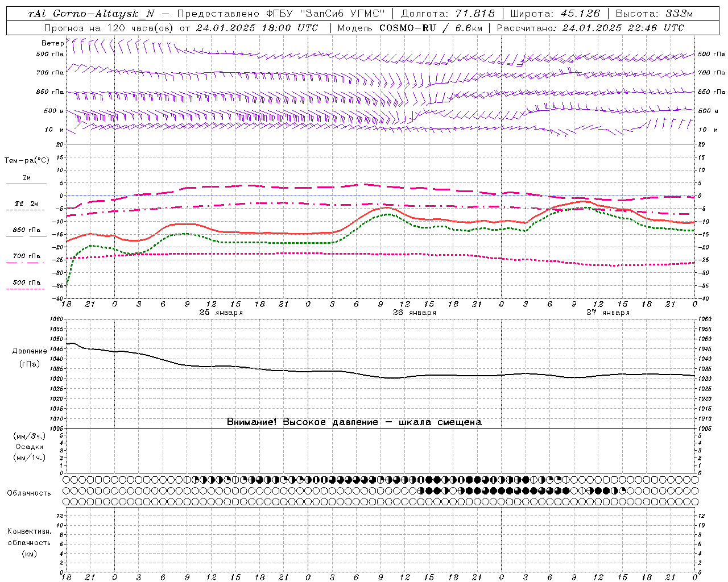
Task: Click the computed time 24.01.2025 22:46 UTC
Action: click(x=623, y=28)
